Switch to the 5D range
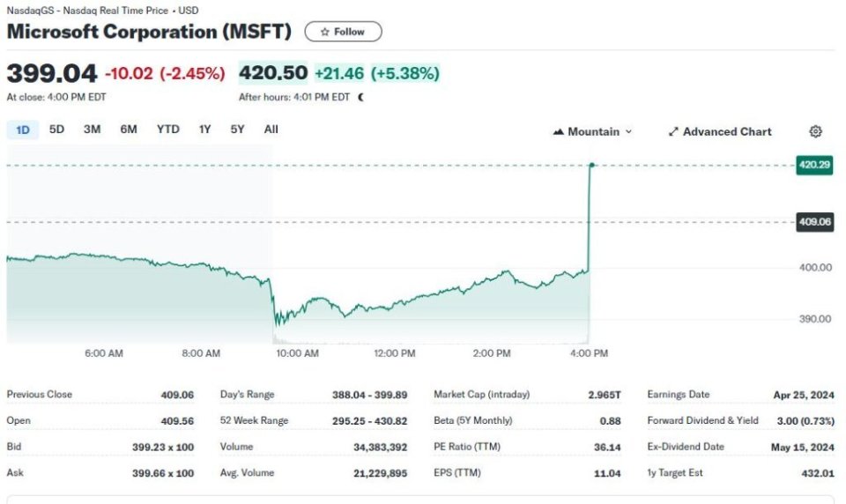 click(x=56, y=130)
